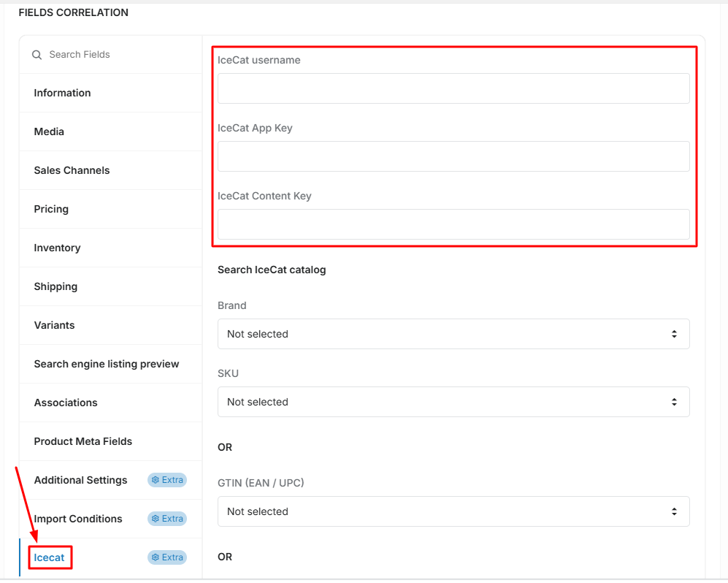Screen dimensions: 728x583
Task: Click the GTIN dropdown arrow icon
Action: coord(674,511)
